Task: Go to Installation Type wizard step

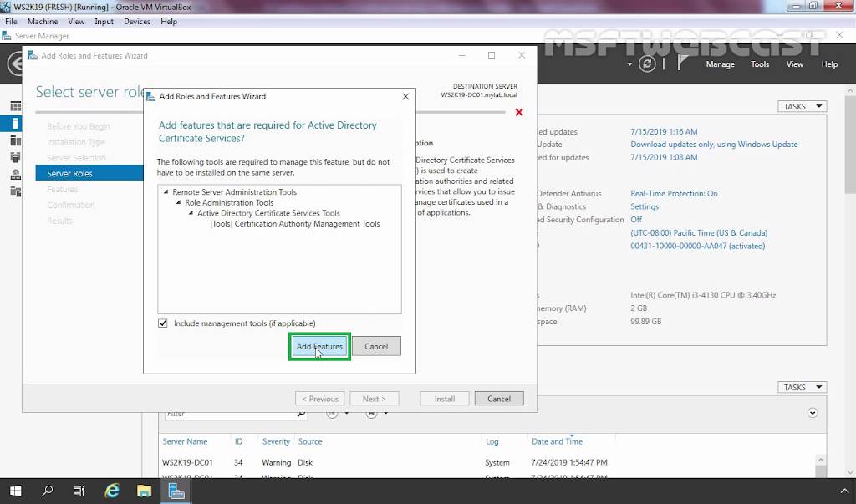Action: 76,142
